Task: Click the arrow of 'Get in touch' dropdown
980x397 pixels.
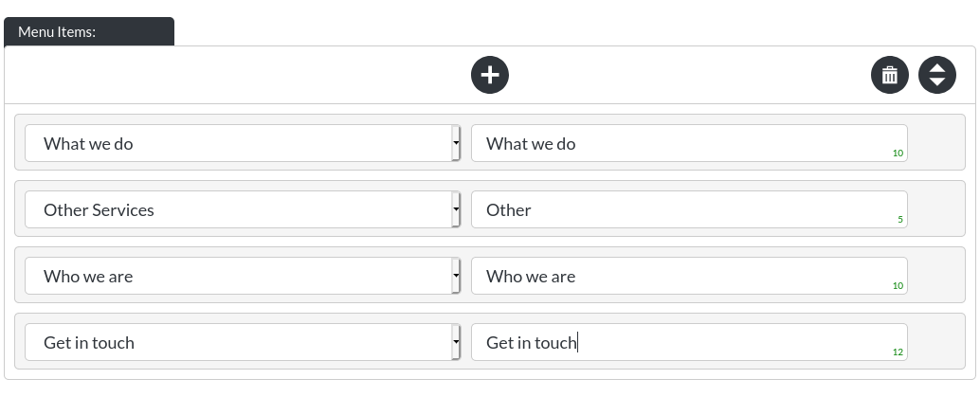Action: tap(456, 343)
